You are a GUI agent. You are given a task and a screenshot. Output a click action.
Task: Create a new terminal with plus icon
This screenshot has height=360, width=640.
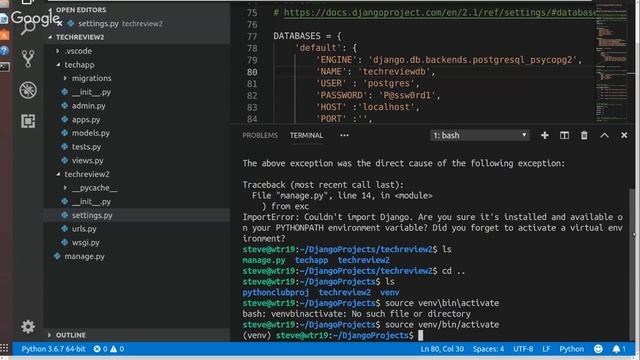(x=544, y=135)
